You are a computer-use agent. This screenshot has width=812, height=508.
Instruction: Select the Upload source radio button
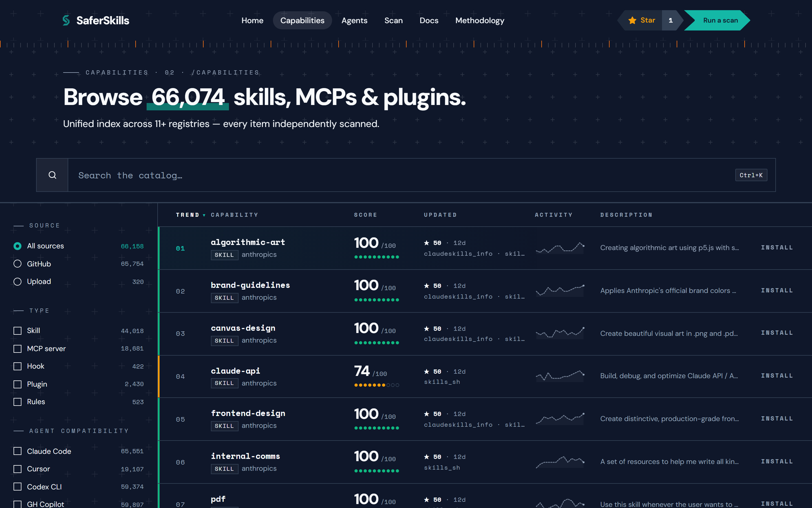pos(17,282)
